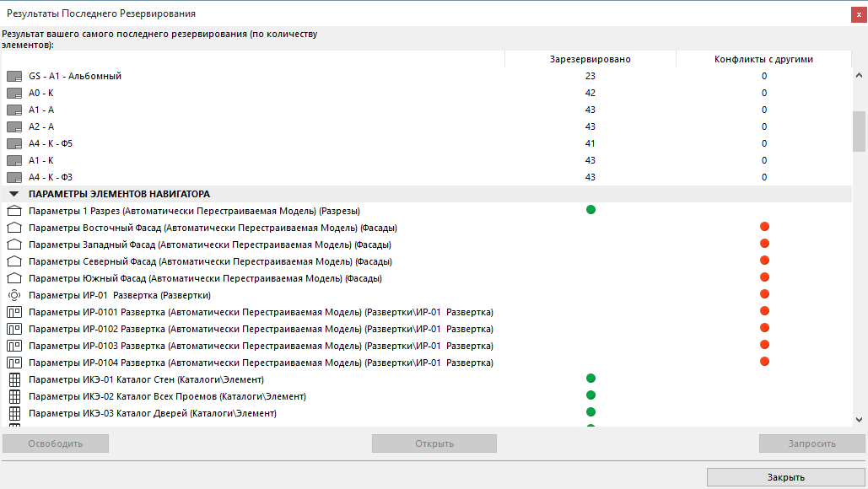This screenshot has width=868, height=489.
Task: Select the interior elevation icon for ИР-01 Развертка
Action: (x=13, y=295)
